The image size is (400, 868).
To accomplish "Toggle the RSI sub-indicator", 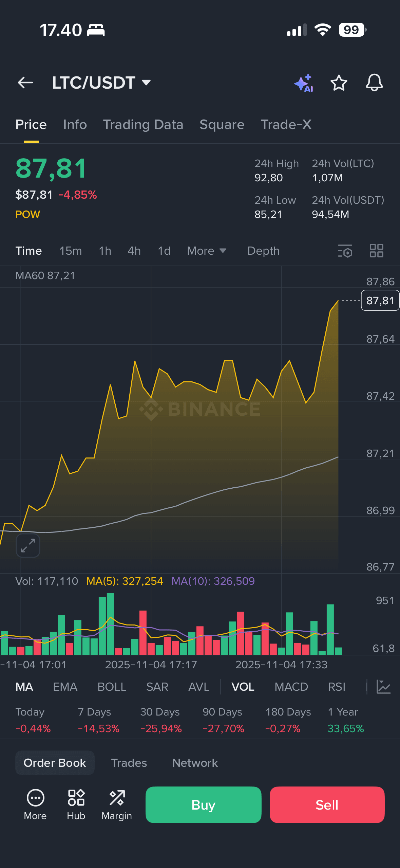I will click(337, 687).
